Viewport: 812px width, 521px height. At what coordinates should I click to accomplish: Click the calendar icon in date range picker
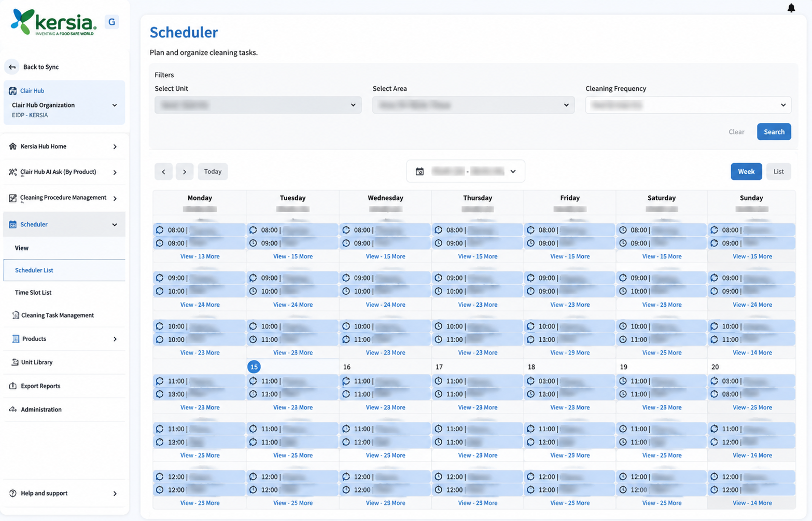(x=419, y=171)
